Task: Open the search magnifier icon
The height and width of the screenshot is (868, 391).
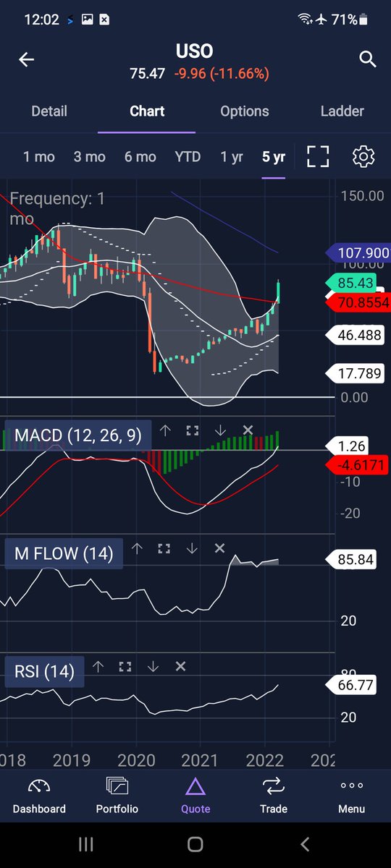Action: 368,59
